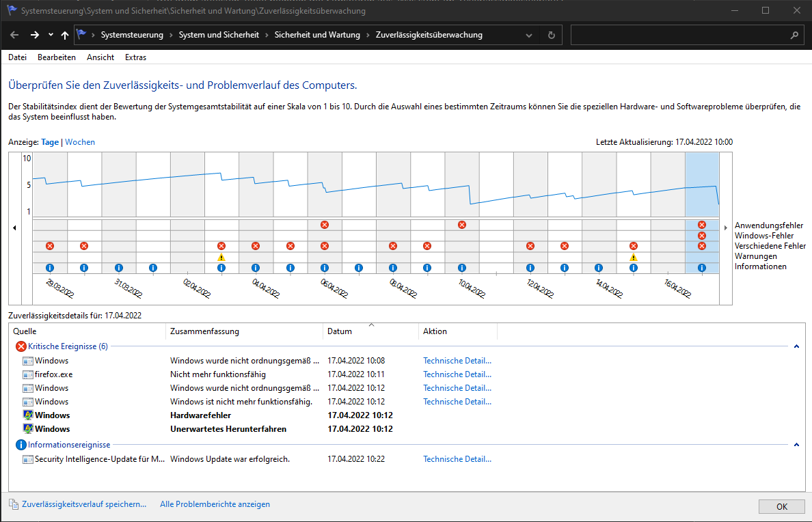The width and height of the screenshot is (812, 522).
Task: Expand chevron after Systemsteuerung breadcrumb
Action: coord(172,36)
